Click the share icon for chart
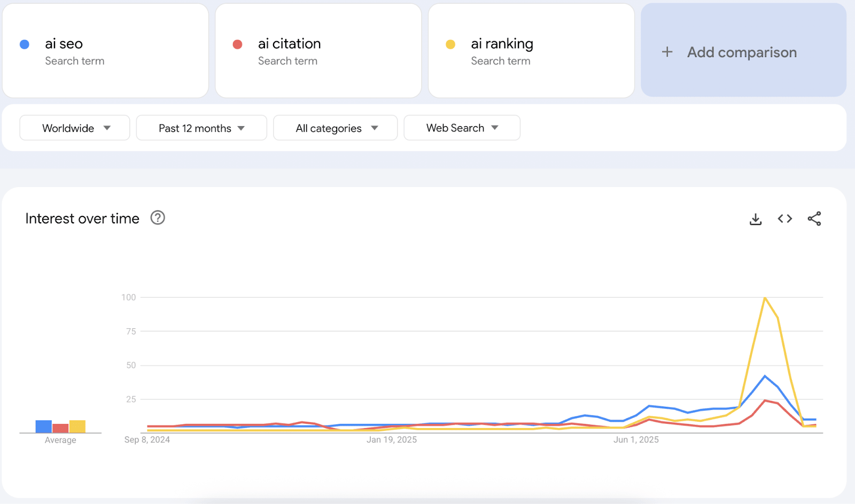This screenshot has height=504, width=855. pos(814,219)
